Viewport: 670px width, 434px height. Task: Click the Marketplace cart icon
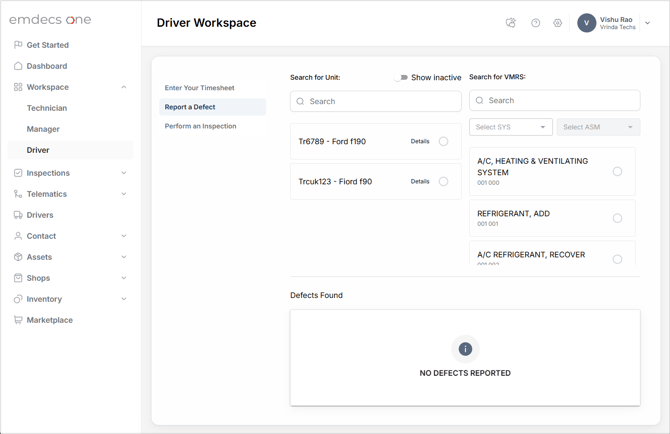18,320
